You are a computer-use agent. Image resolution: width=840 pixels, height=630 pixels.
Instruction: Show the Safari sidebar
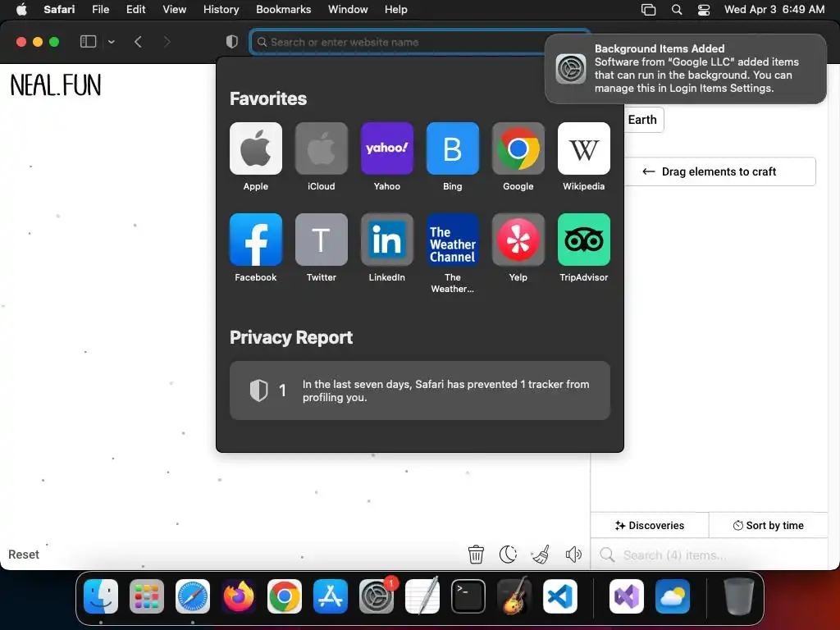pos(88,42)
